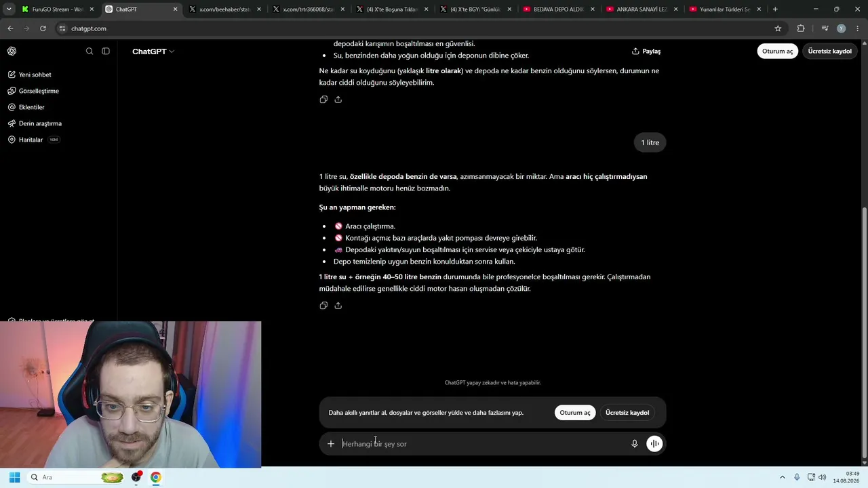The image size is (868, 488).
Task: Switch to the FuruGO Stream tab
Action: tap(57, 9)
